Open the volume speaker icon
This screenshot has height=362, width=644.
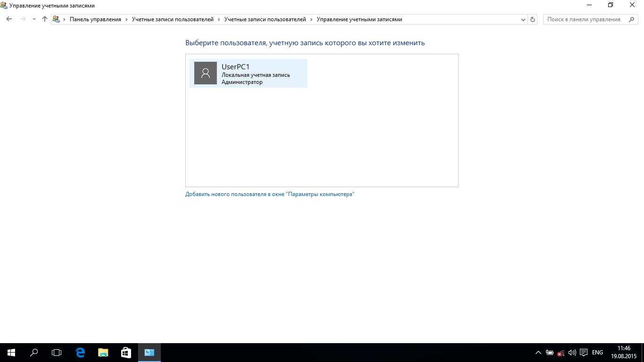572,353
